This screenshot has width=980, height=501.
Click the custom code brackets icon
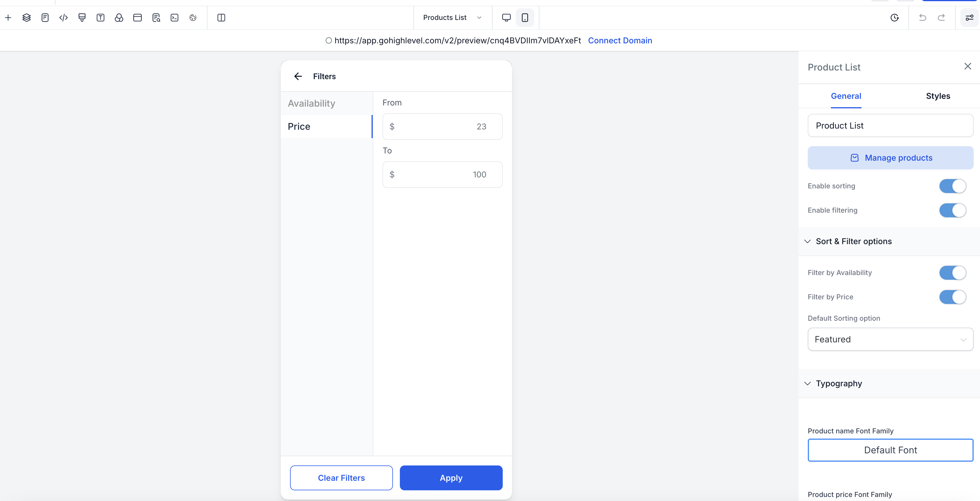click(x=64, y=18)
